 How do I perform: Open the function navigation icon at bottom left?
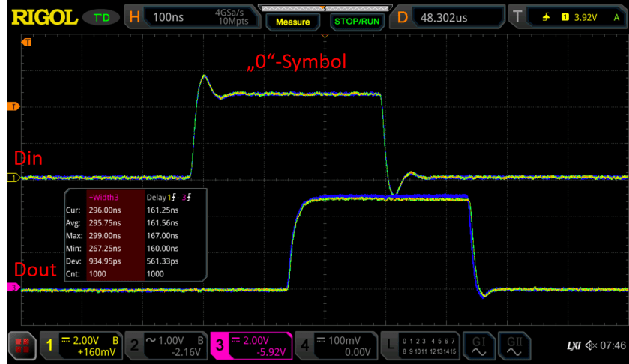click(22, 345)
